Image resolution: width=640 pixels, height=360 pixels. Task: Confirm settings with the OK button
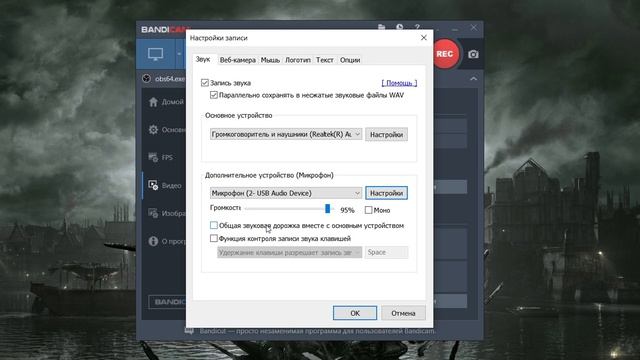(x=355, y=313)
